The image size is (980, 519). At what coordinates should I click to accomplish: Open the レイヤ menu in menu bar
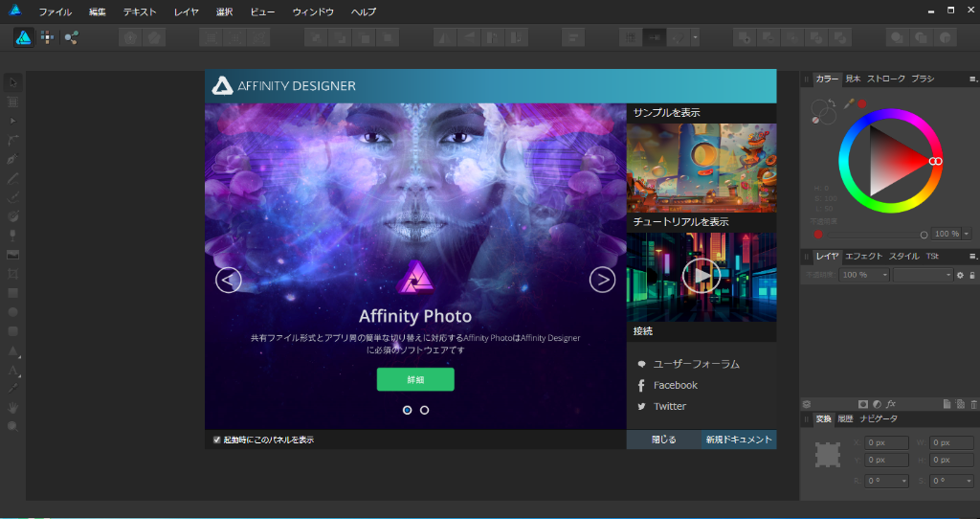(x=187, y=12)
